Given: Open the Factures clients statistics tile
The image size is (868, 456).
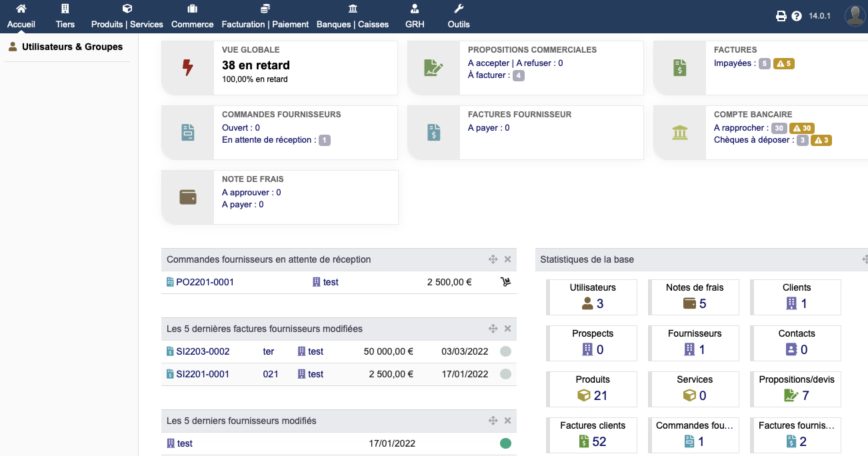Looking at the screenshot, I should pyautogui.click(x=593, y=433).
